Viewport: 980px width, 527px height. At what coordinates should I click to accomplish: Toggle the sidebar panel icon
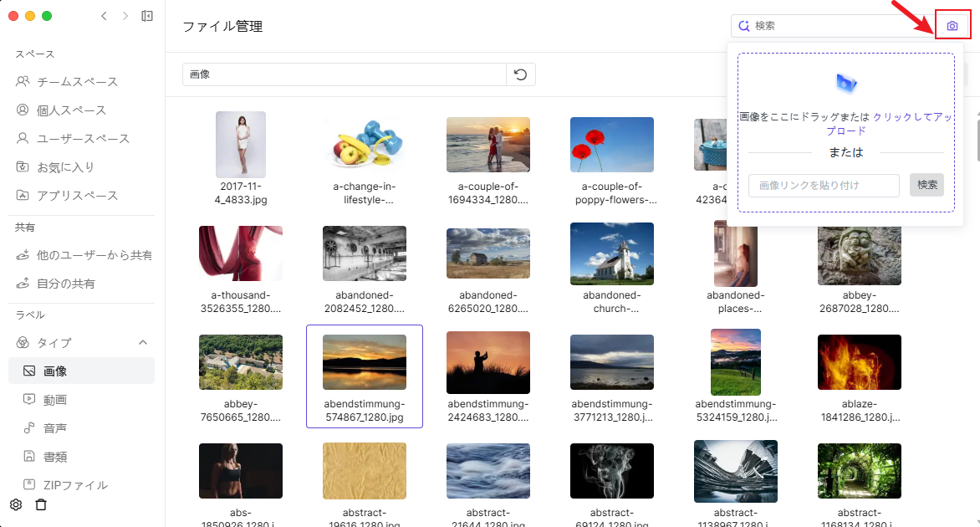(x=147, y=16)
